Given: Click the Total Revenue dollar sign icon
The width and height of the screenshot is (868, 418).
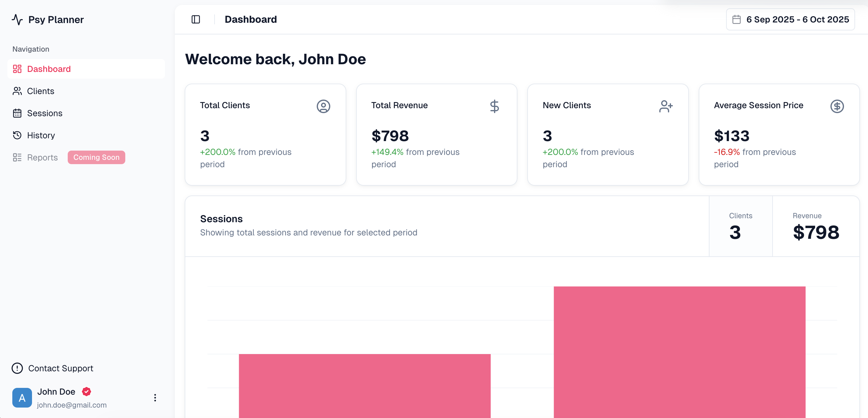Looking at the screenshot, I should 494,106.
